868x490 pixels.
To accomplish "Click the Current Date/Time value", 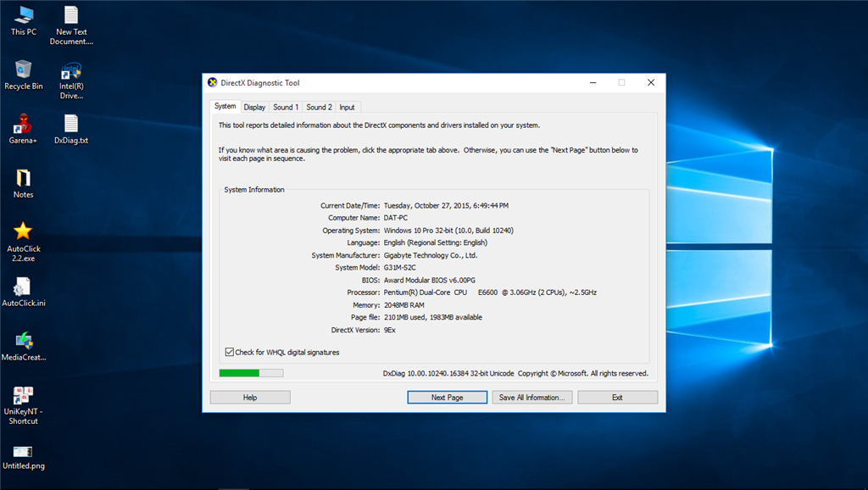I will [446, 205].
